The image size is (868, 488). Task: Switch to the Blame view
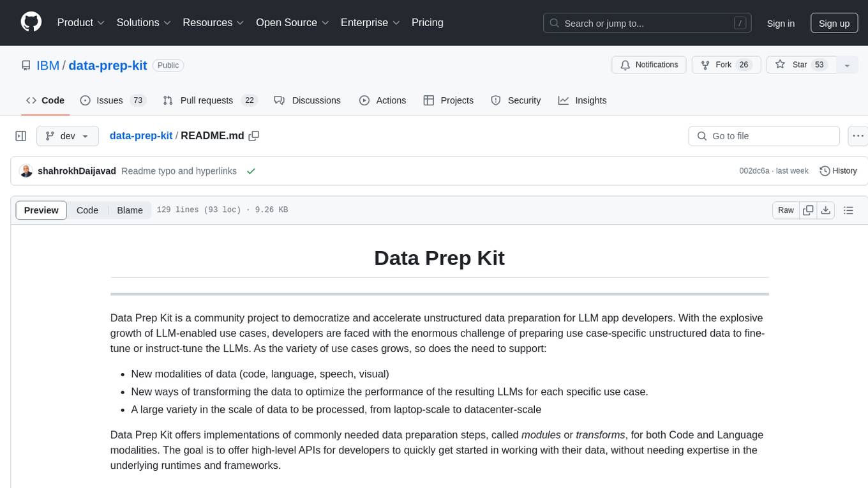point(130,210)
